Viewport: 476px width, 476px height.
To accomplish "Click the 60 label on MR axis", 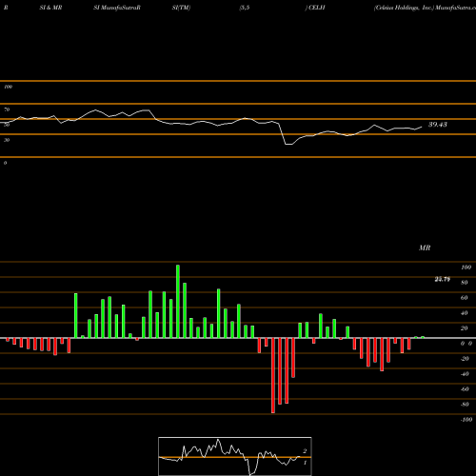I will click(465, 298).
